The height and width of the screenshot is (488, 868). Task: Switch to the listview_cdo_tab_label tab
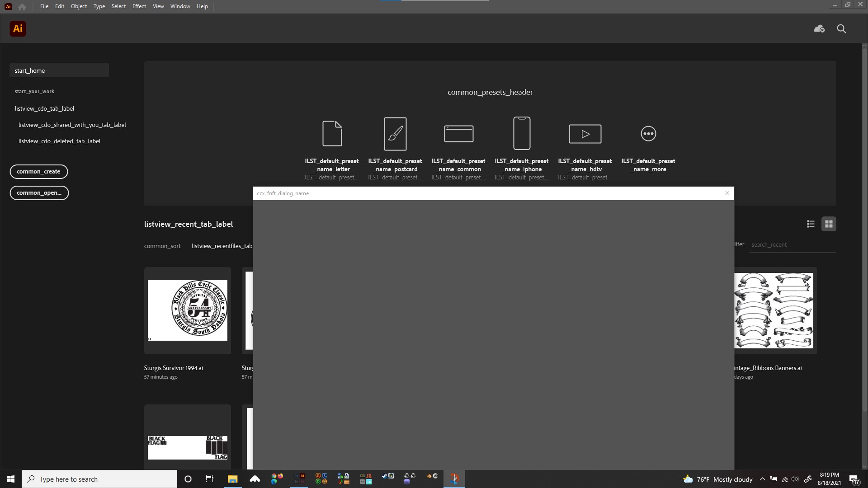[45, 108]
